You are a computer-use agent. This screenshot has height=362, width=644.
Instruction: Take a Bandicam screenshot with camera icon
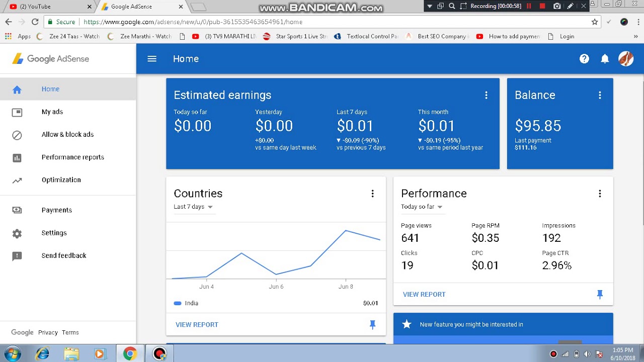(557, 6)
